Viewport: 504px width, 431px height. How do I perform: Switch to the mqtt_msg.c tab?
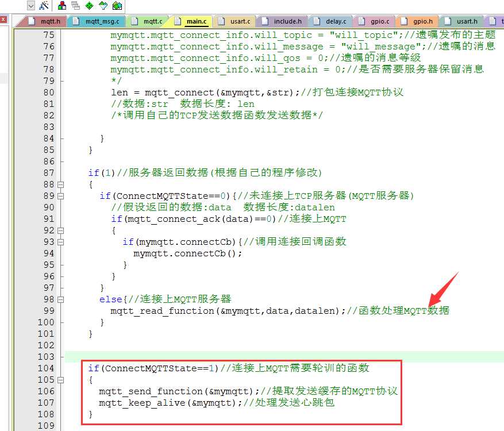[97, 21]
